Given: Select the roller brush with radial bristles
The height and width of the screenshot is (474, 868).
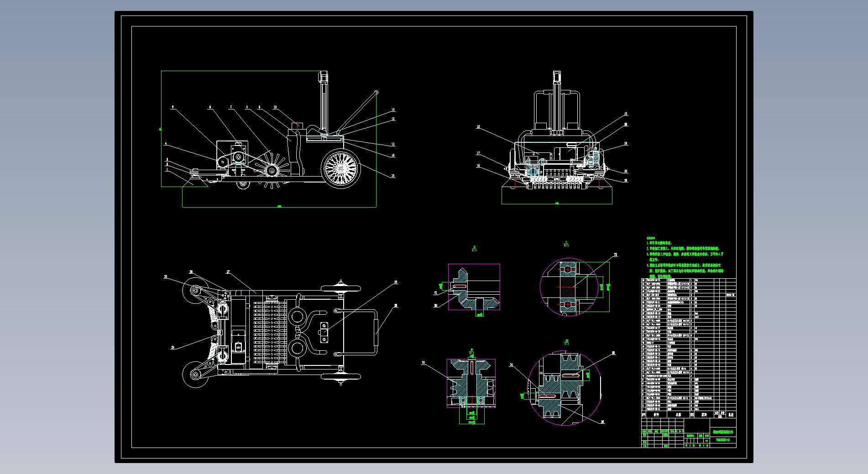Looking at the screenshot, I should coord(272,170).
